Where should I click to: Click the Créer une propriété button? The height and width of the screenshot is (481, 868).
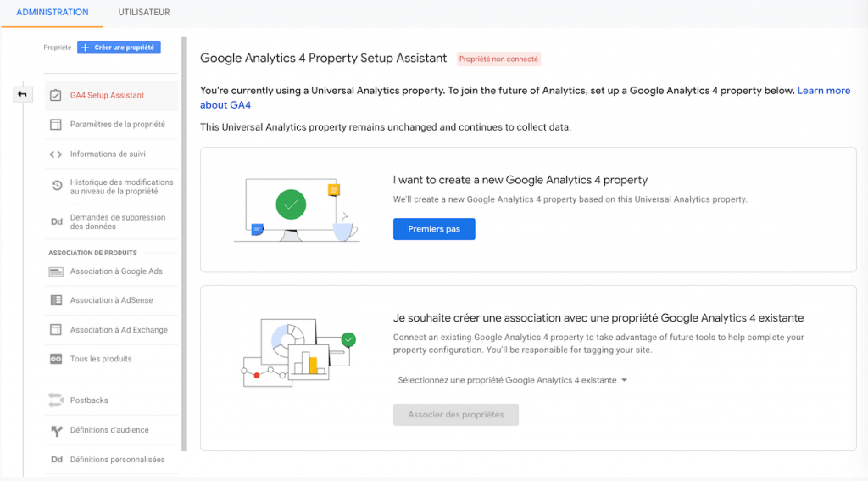click(x=119, y=48)
